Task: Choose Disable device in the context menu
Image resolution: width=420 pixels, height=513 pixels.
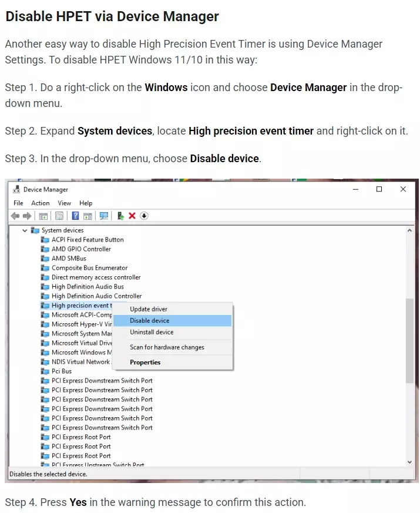Action: (172, 321)
